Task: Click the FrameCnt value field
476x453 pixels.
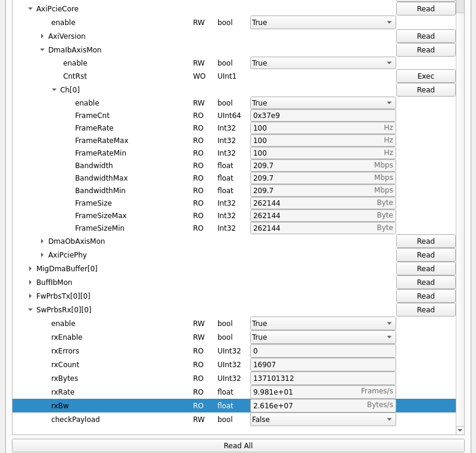Action: click(322, 116)
